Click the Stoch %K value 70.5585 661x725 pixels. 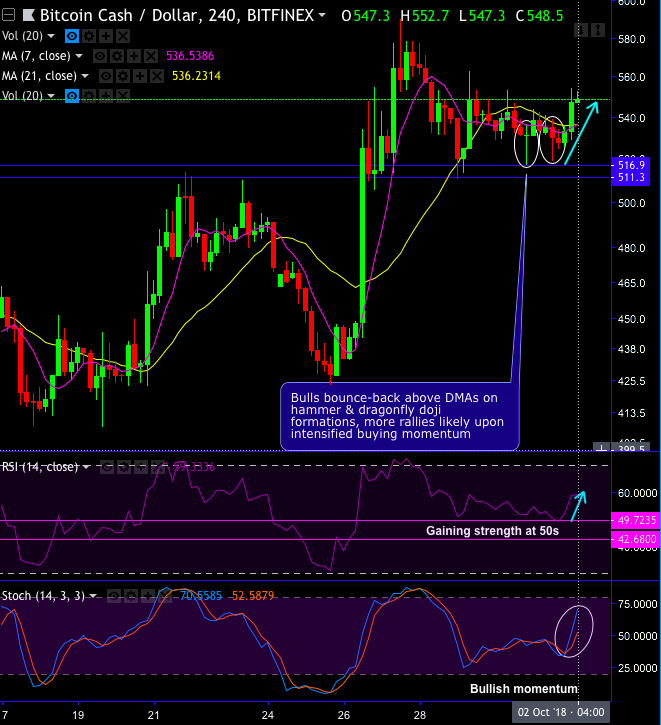click(x=201, y=596)
